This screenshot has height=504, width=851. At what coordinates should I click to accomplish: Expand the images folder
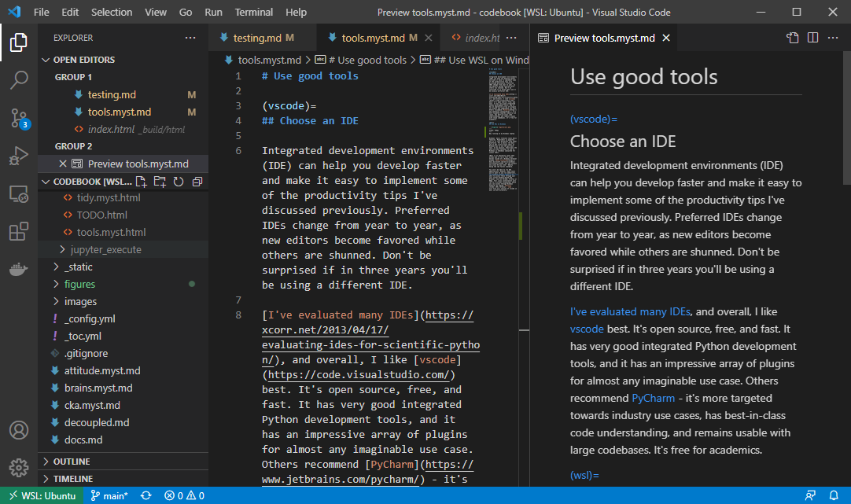pyautogui.click(x=123, y=301)
